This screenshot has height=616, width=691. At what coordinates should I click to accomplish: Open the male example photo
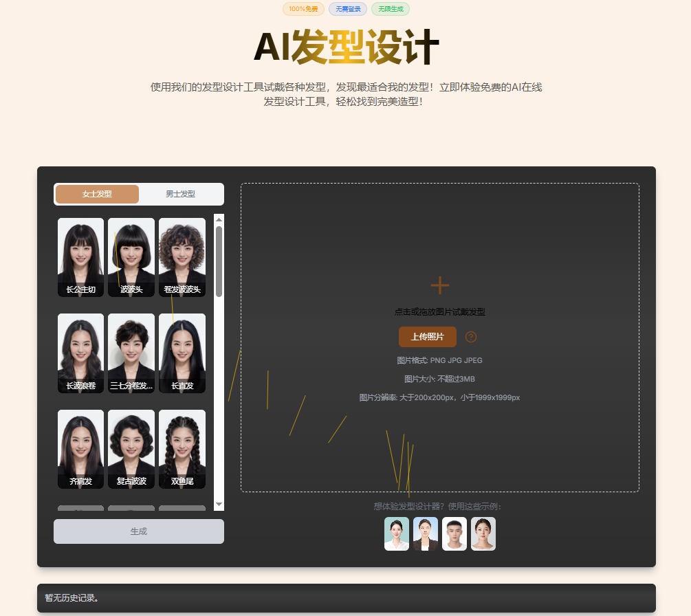click(x=454, y=533)
